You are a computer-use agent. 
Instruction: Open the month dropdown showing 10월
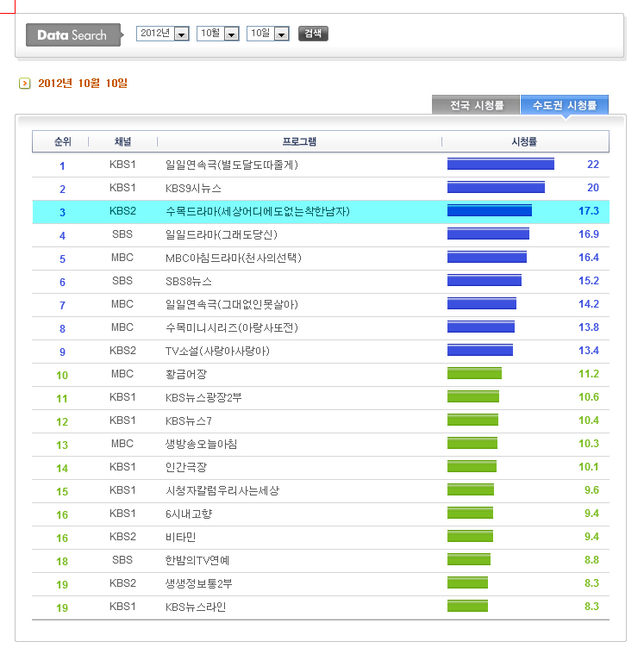pyautogui.click(x=218, y=34)
